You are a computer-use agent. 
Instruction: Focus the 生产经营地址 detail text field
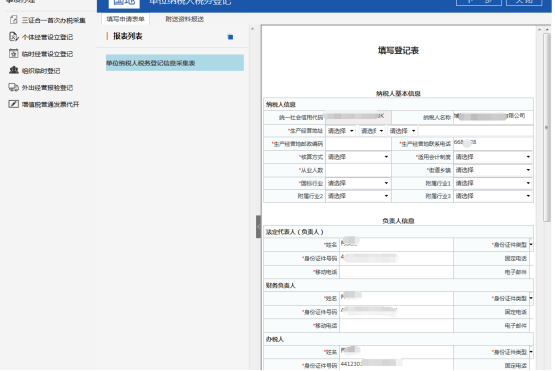[476, 131]
